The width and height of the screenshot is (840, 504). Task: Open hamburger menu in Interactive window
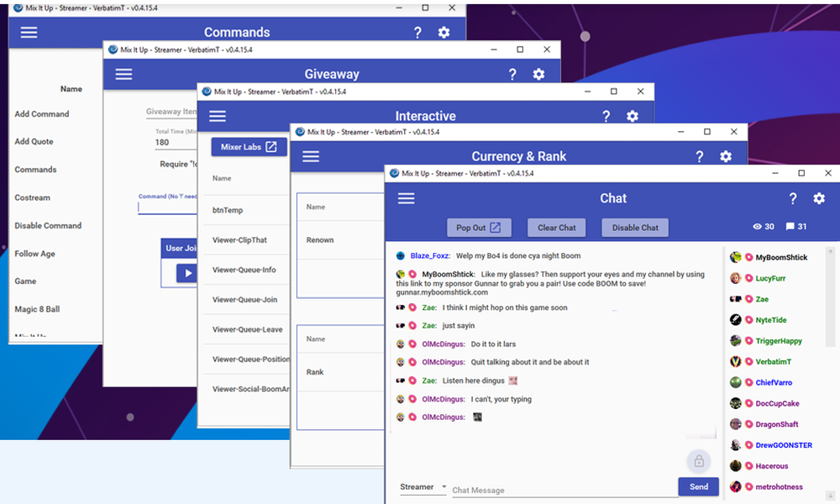click(x=218, y=116)
